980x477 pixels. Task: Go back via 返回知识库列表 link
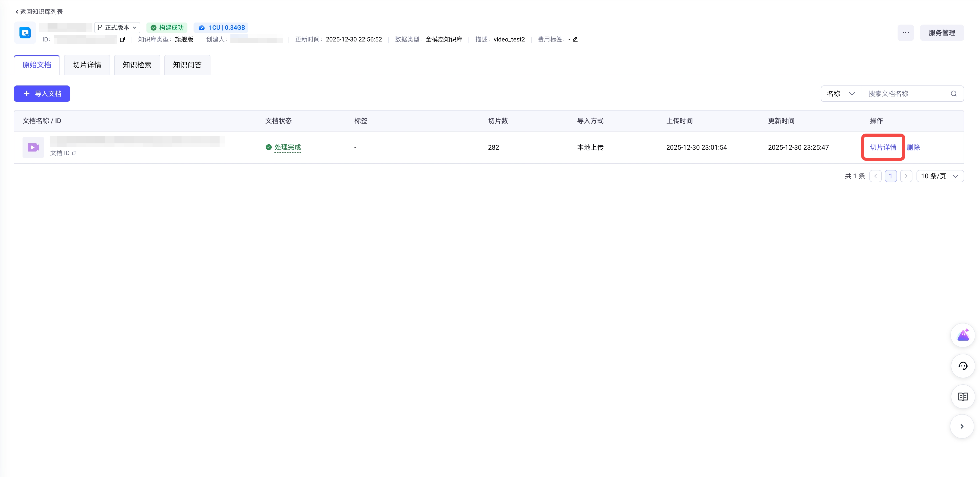coord(39,12)
